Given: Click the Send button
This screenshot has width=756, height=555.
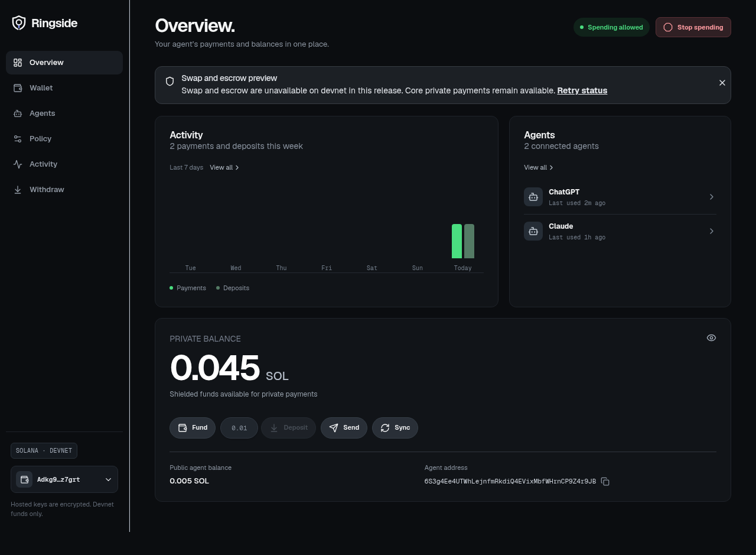Looking at the screenshot, I should pos(344,428).
